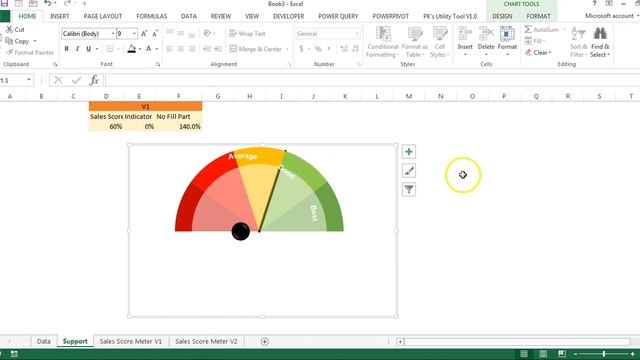Open the PAGE LAYOUT ribbon tab
The width and height of the screenshot is (640, 360).
(102, 16)
